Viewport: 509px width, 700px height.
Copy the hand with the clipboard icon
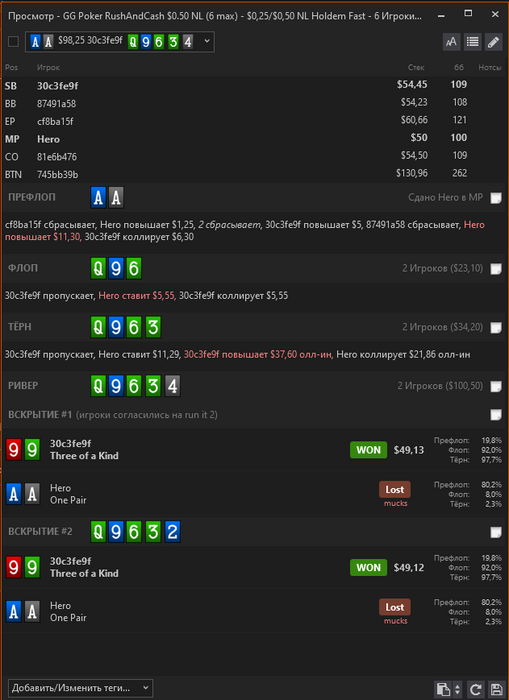coord(443,689)
